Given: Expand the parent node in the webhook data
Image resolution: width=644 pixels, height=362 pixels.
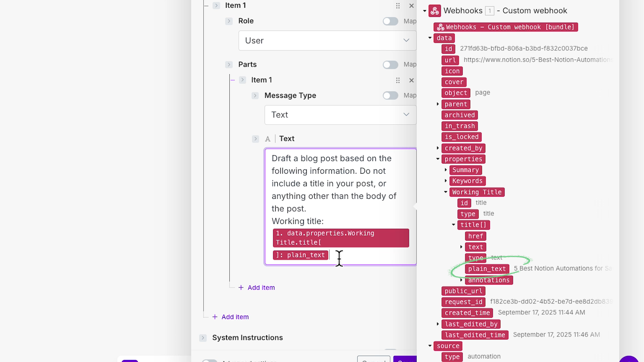Looking at the screenshot, I should pyautogui.click(x=438, y=104).
